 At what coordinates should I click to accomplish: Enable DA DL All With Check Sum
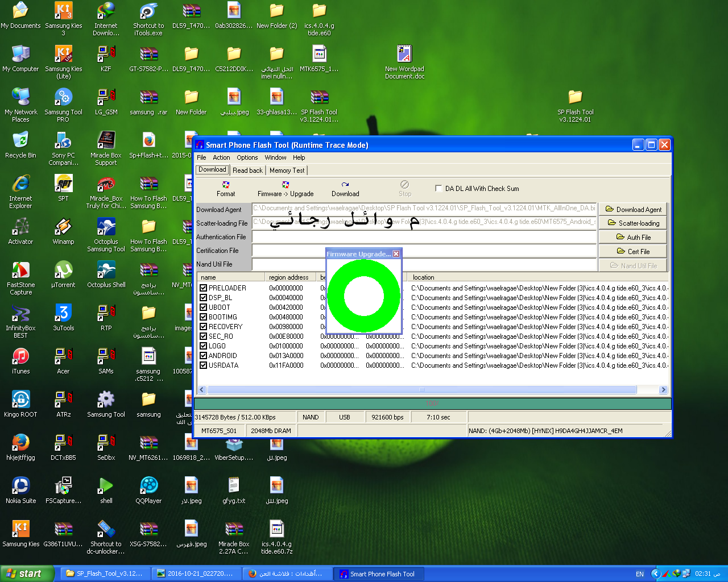pos(439,188)
